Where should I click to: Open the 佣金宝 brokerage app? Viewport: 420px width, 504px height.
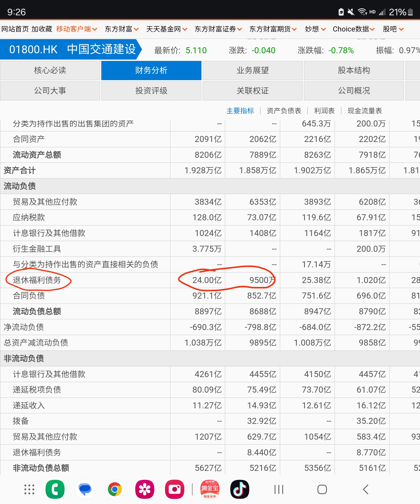(x=210, y=489)
